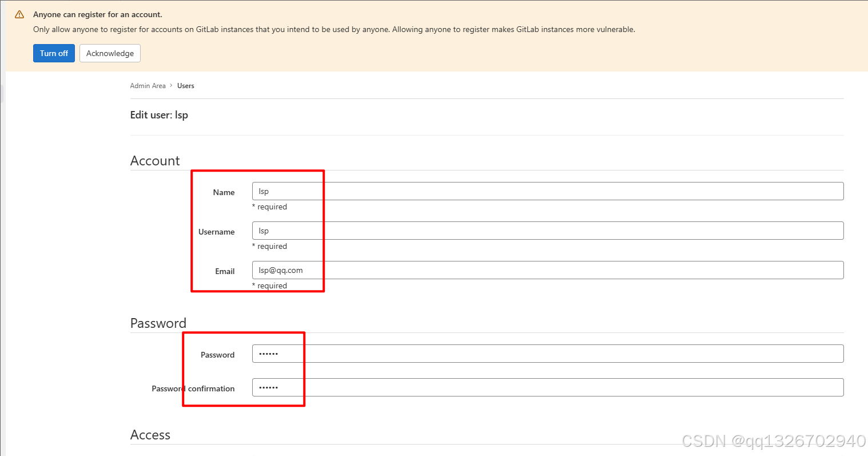Focus the Name input field

tap(548, 191)
